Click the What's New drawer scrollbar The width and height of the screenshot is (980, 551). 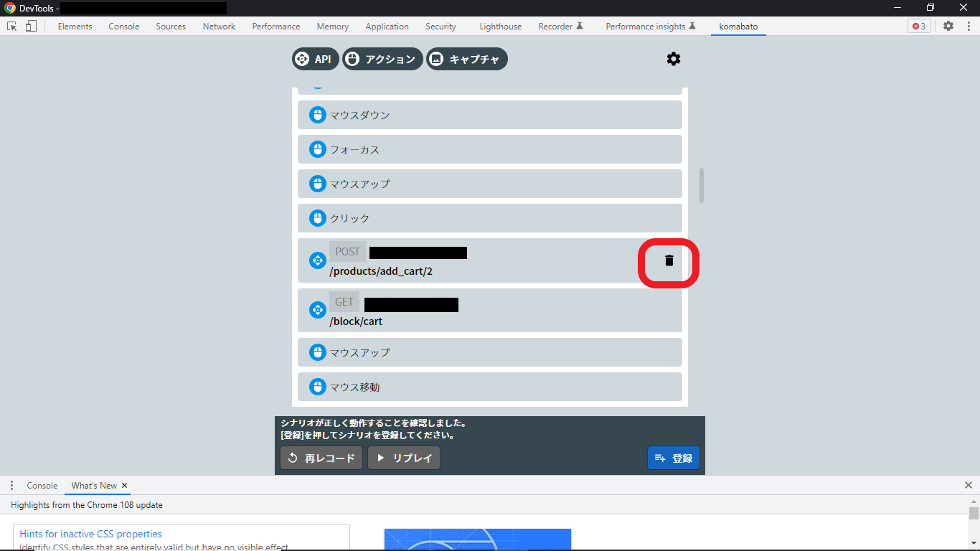pyautogui.click(x=974, y=513)
